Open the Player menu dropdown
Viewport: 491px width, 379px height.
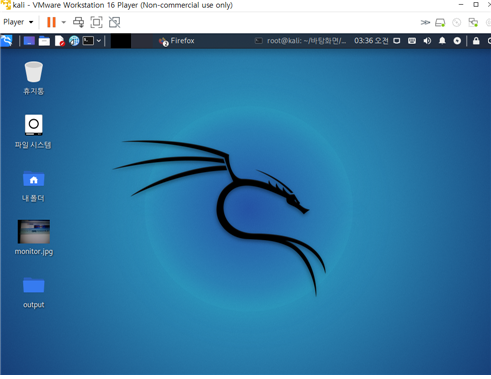pyautogui.click(x=18, y=22)
